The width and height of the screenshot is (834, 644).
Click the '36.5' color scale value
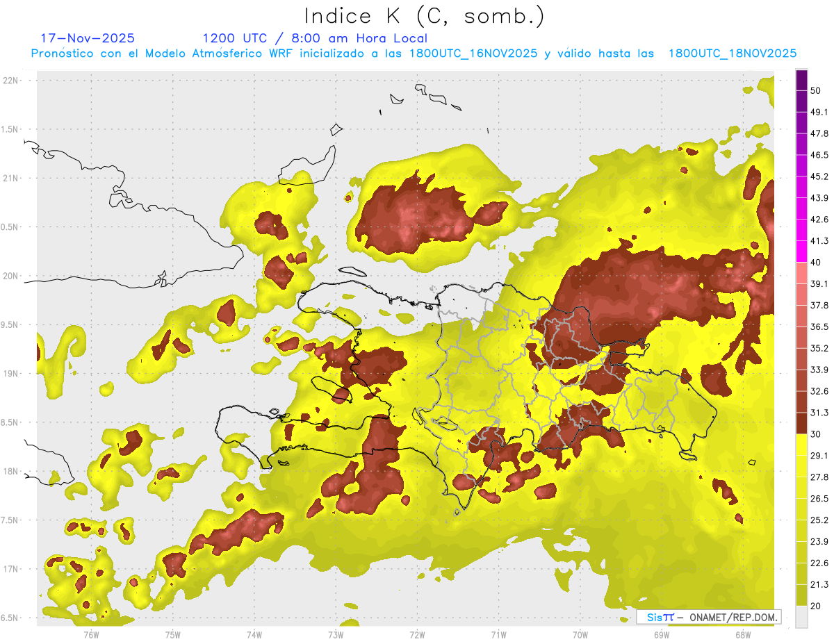819,327
